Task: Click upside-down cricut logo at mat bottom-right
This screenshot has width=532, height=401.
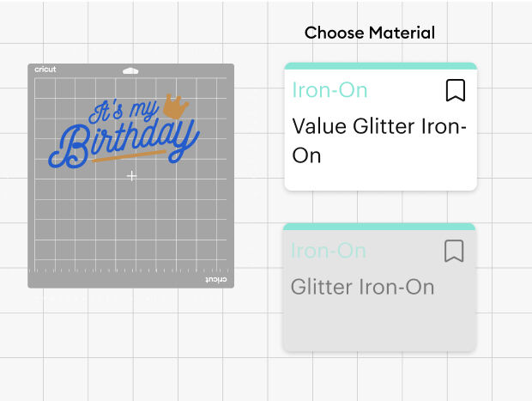Action: click(x=217, y=280)
